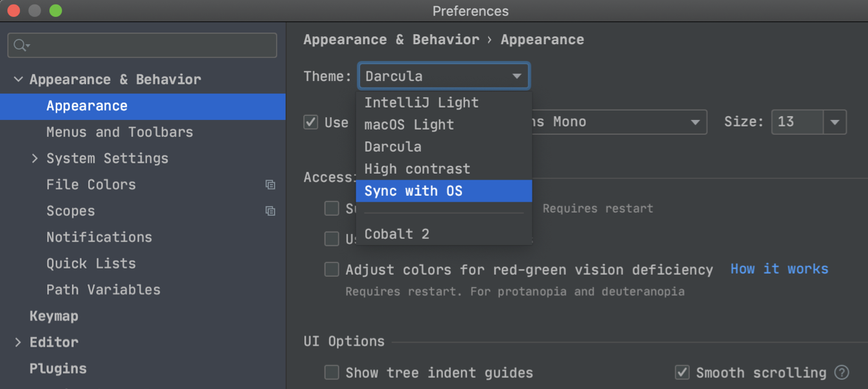Click the magnifier icon in the search box
The image size is (868, 389).
20,45
